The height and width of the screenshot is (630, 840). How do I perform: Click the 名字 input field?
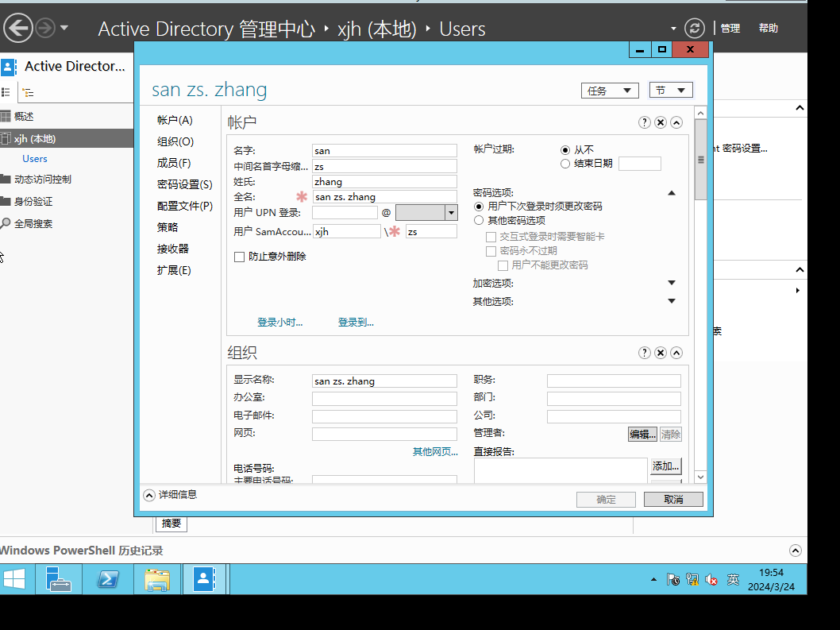384,151
